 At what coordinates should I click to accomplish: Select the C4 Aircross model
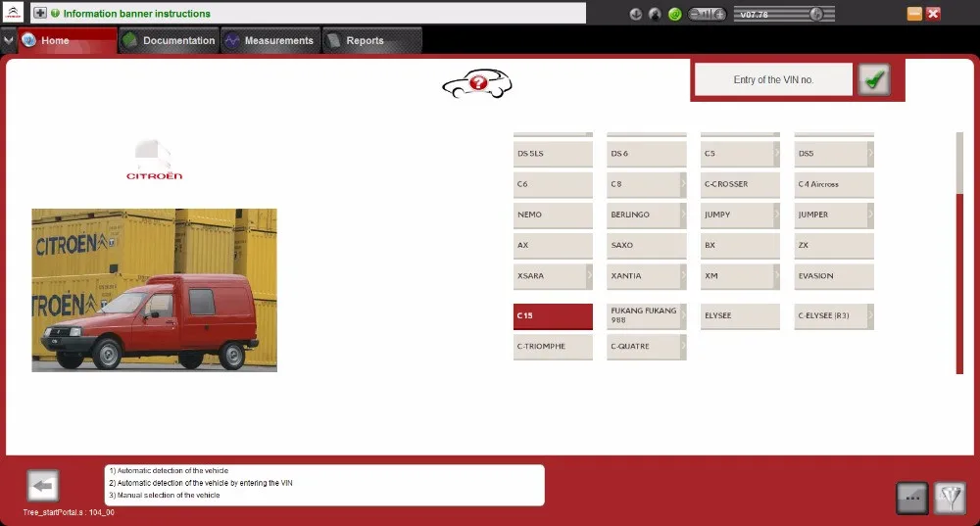(834, 184)
